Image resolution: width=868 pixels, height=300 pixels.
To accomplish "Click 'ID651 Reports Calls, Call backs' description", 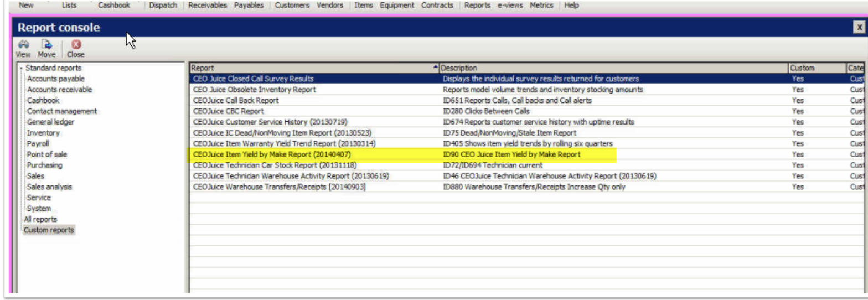I will coord(517,101).
